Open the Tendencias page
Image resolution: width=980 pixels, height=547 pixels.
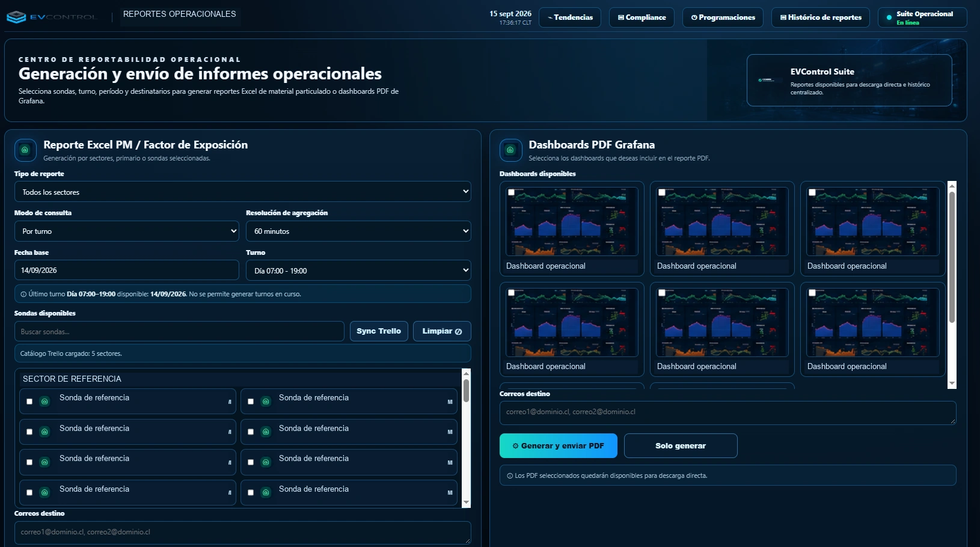pyautogui.click(x=570, y=17)
